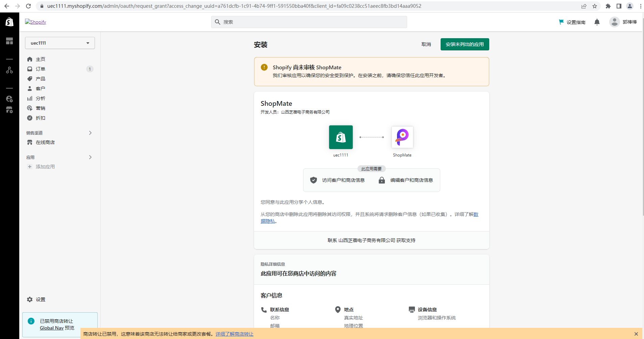The height and width of the screenshot is (339, 644).
Task: Open 主页 in the sidebar
Action: [41, 59]
